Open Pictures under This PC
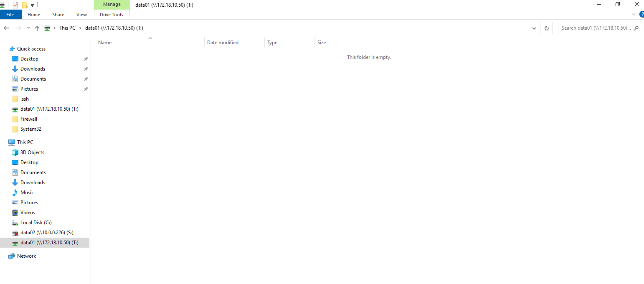Viewport: 644px width, 284px height. pos(29,203)
